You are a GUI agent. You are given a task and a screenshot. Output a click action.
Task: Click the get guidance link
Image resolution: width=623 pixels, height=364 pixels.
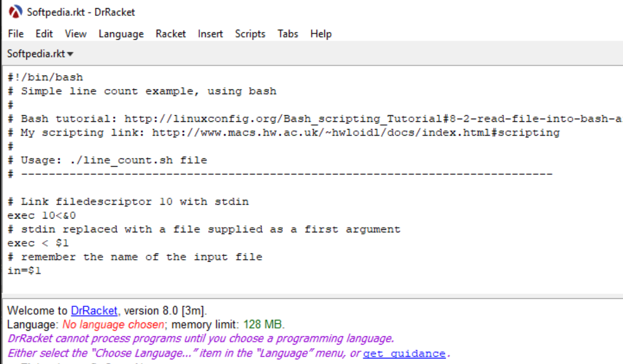pos(405,353)
